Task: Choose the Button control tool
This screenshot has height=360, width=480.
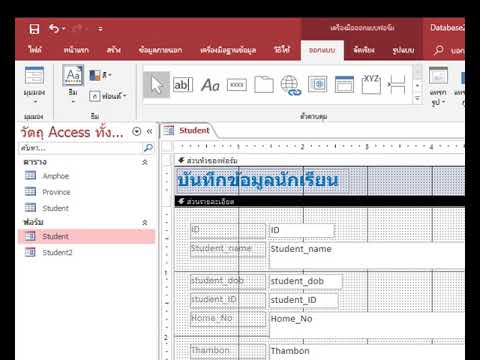Action: point(237,85)
